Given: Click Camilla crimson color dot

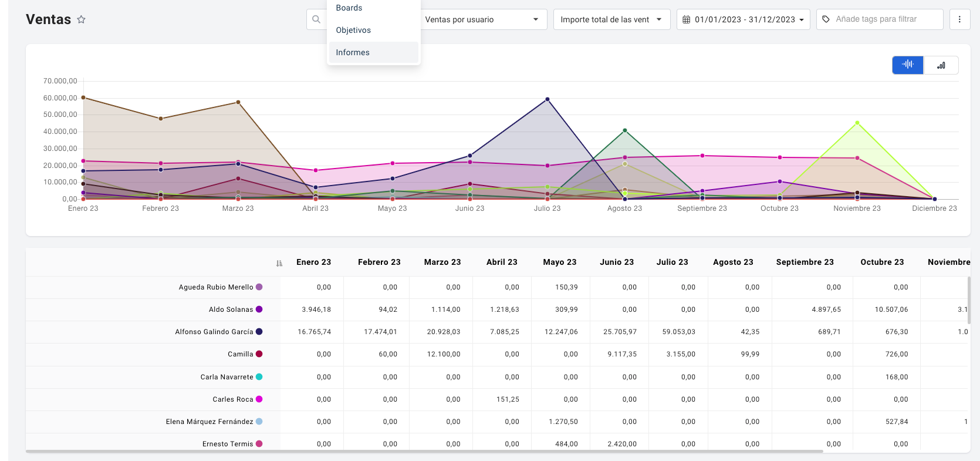Looking at the screenshot, I should [x=259, y=354].
